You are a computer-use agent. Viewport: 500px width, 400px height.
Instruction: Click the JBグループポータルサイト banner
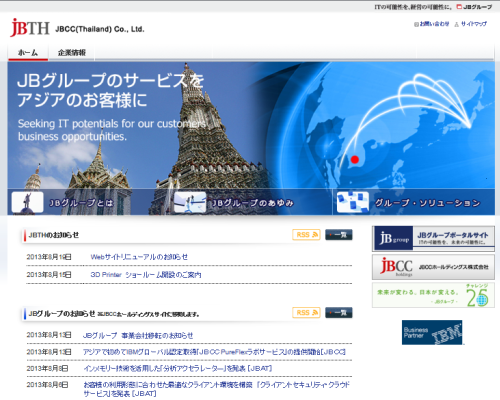(x=433, y=239)
